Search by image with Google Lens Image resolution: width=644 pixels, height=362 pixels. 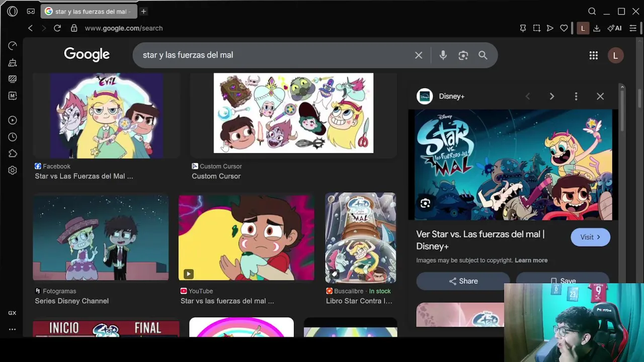point(463,55)
